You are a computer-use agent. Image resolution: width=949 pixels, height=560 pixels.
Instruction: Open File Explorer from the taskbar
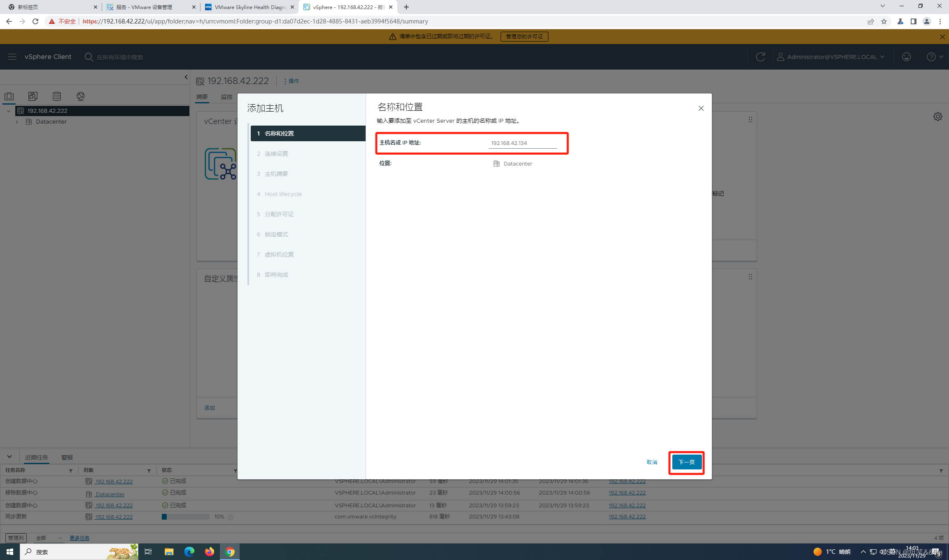click(x=169, y=552)
